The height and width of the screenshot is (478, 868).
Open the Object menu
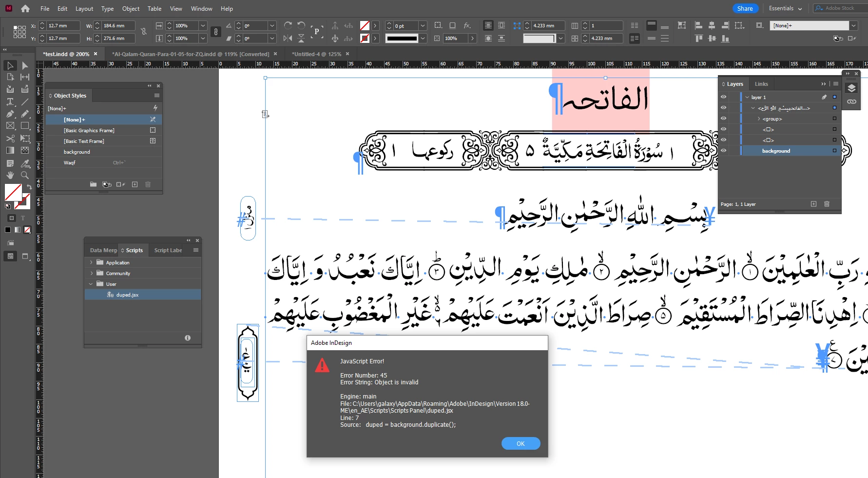pos(131,8)
